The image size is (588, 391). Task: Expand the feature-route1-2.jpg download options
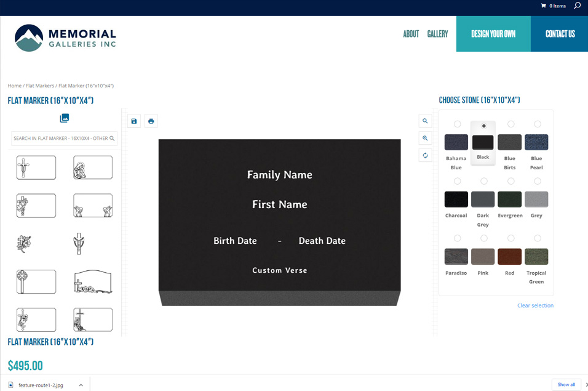[x=81, y=385]
